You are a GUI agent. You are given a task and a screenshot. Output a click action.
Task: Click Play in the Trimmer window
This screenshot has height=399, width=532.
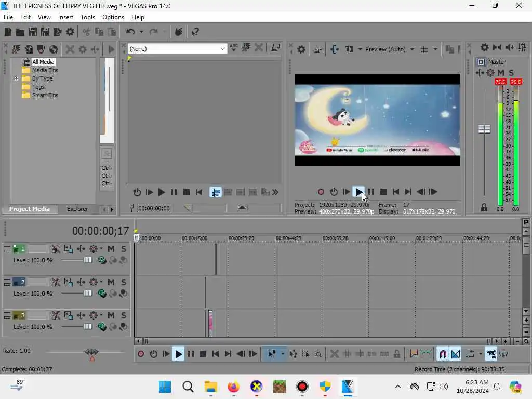(162, 192)
